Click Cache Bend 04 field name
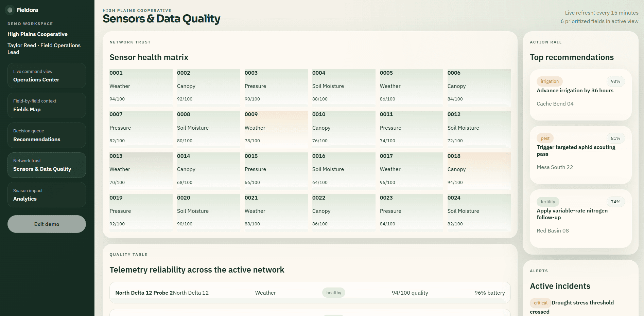 [x=555, y=104]
